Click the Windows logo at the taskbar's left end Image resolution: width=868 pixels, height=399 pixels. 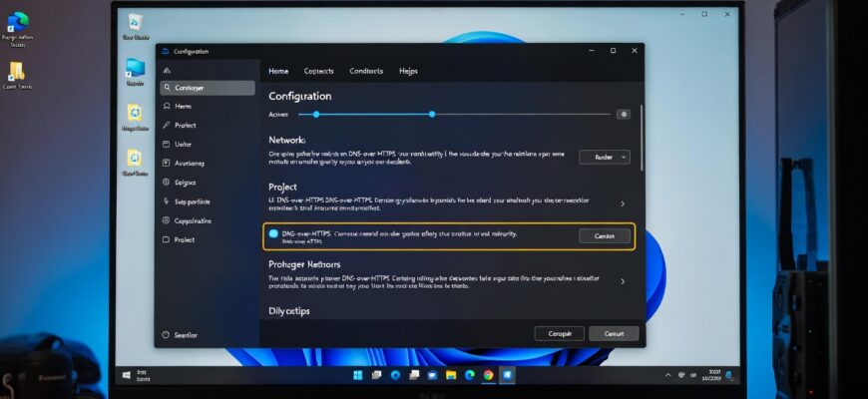tap(126, 375)
